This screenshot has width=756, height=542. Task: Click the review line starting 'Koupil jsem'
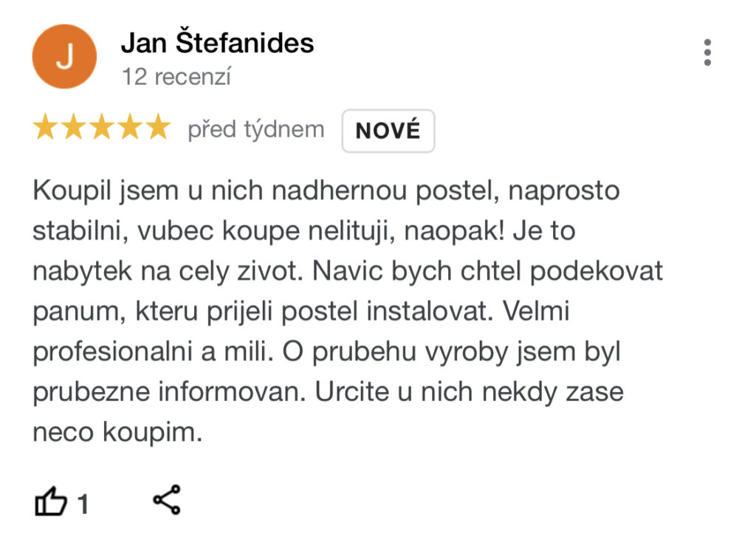(326, 191)
